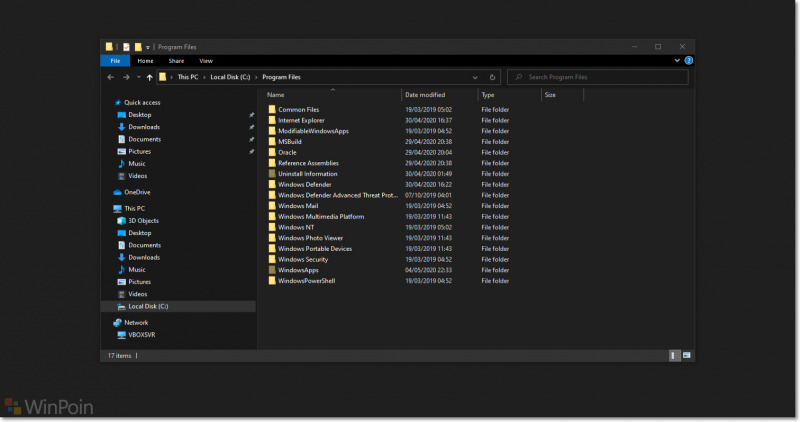This screenshot has width=800, height=422.
Task: Click the Forward navigation arrow
Action: click(126, 77)
